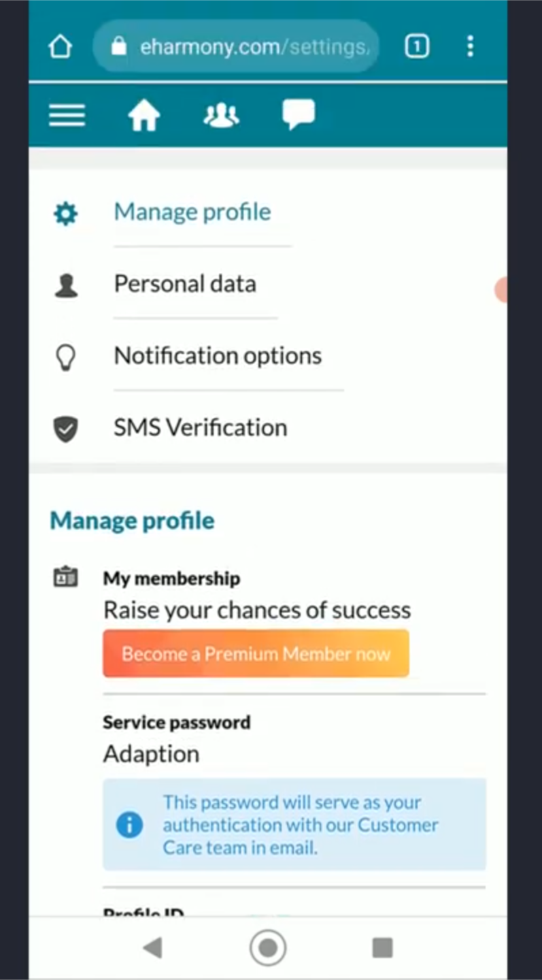Open the eharmony hamburger menu
Screen dimensions: 542x980
tap(67, 115)
